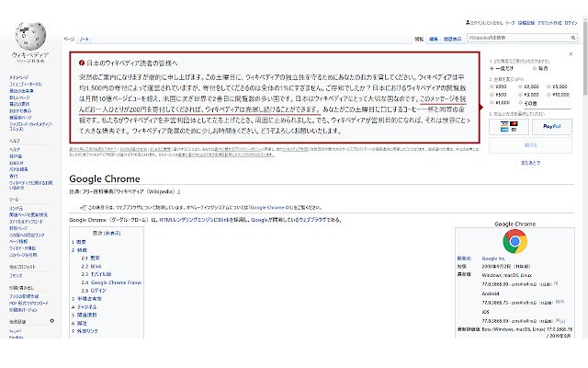Select the ¥10,000 amount option
588x368 pixels.
coord(548,95)
